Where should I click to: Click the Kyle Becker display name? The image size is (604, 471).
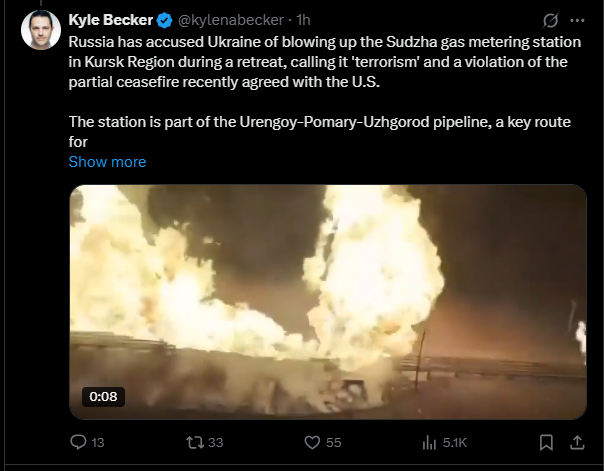(x=110, y=21)
